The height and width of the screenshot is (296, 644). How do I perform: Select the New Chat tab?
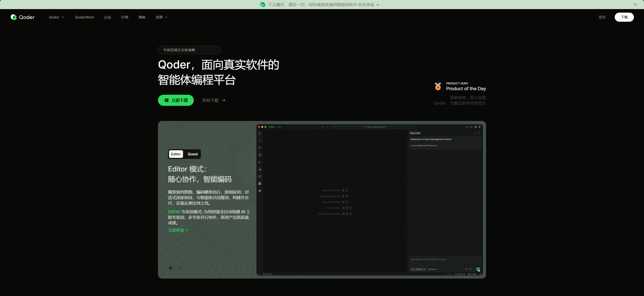(415, 133)
